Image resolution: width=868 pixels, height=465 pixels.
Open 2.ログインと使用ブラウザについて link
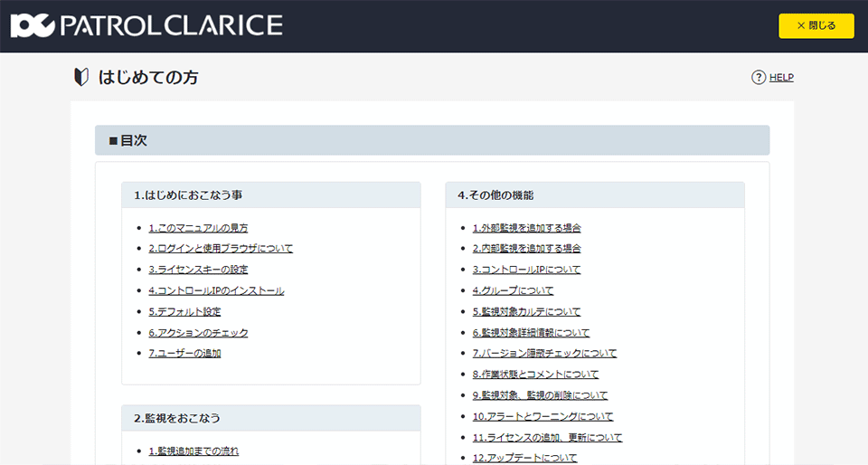221,249
